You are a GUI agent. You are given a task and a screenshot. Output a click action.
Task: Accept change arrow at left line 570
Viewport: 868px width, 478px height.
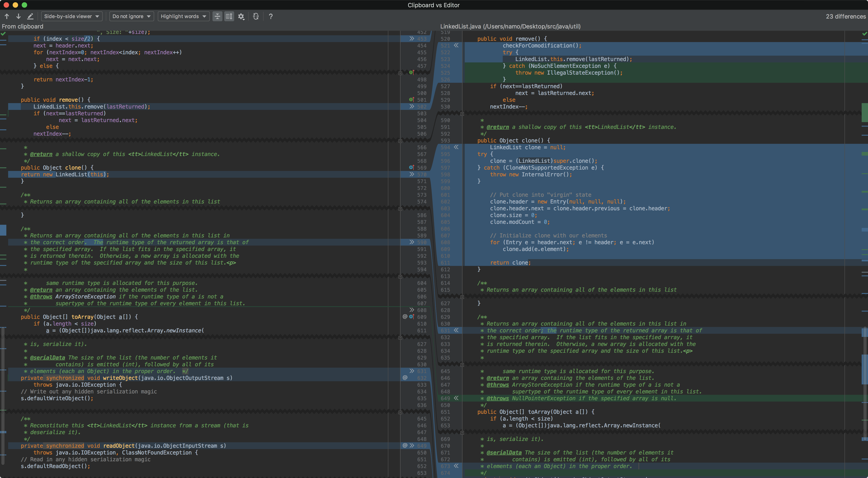[412, 174]
